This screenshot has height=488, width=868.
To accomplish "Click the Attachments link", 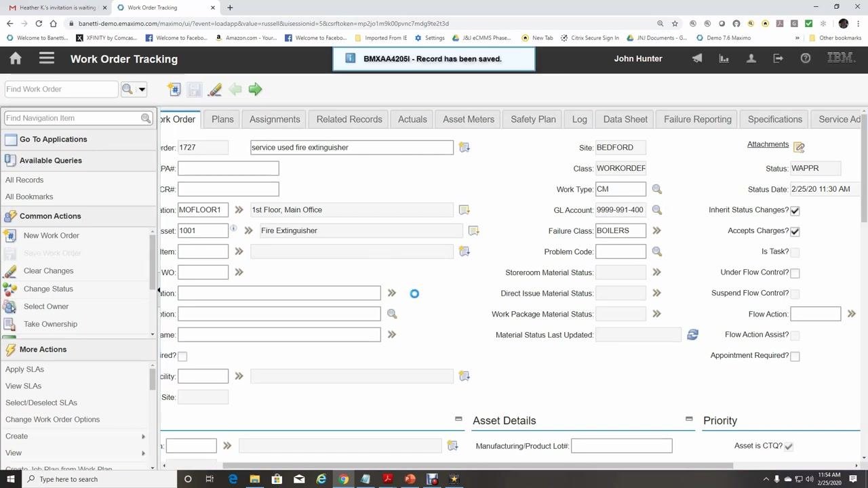I will pos(768,144).
